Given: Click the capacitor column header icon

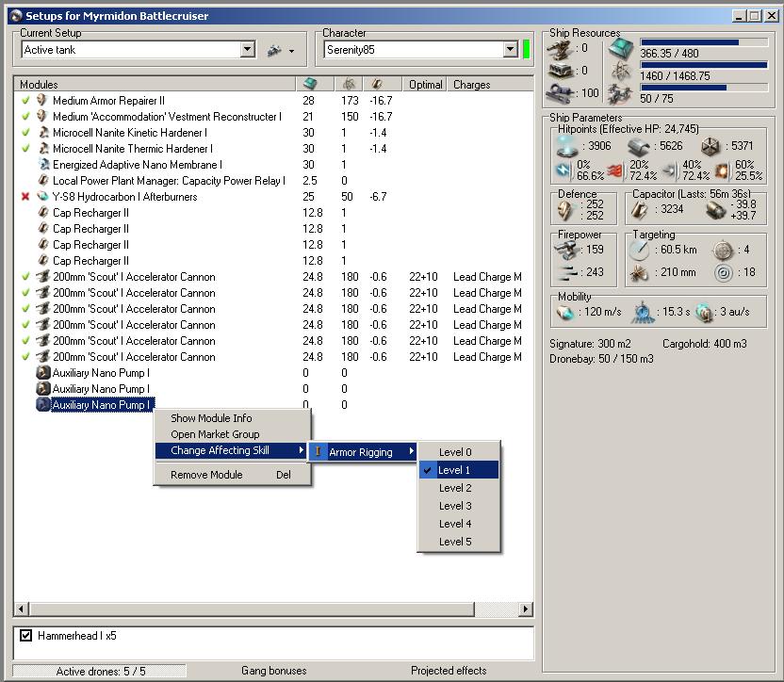Looking at the screenshot, I should point(378,84).
